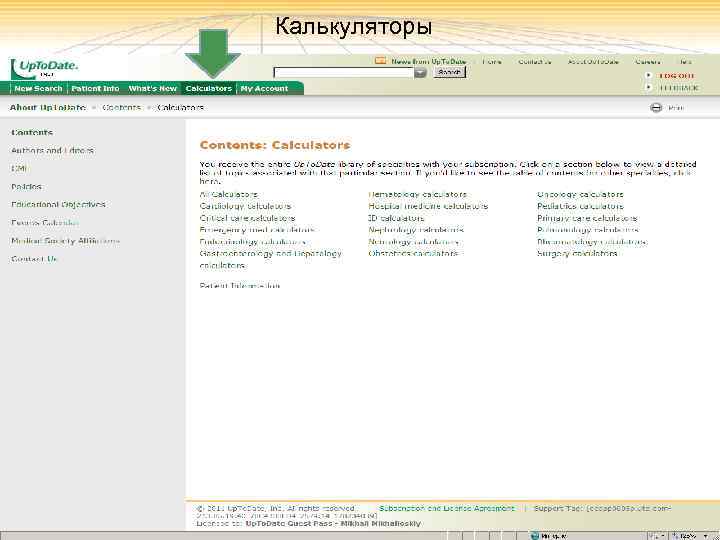The width and height of the screenshot is (720, 540).
Task: Click the printer icon next to Print
Action: coord(656,108)
